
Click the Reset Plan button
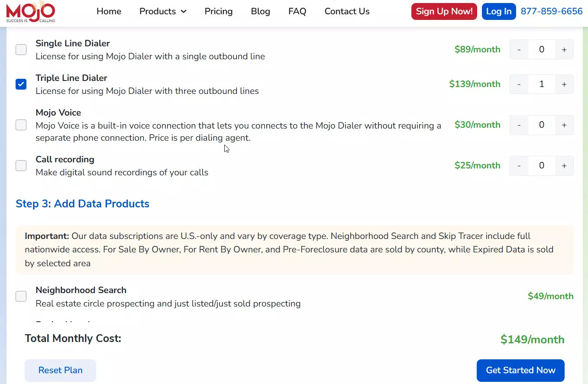click(x=60, y=371)
